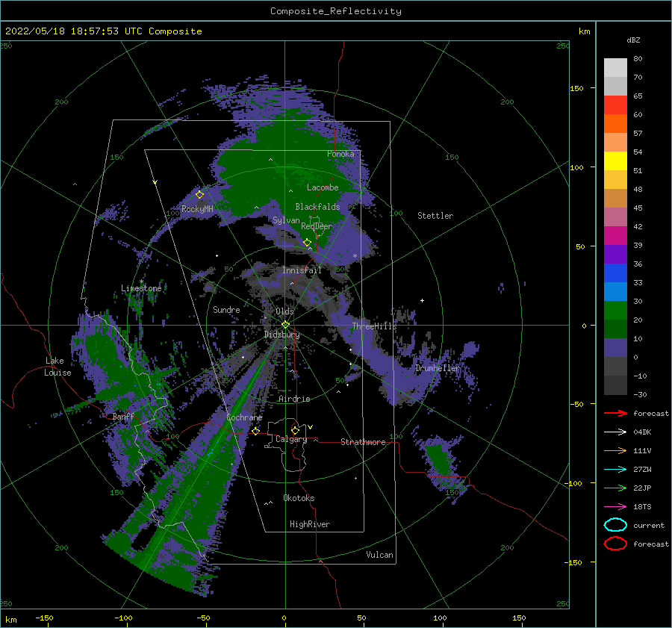Click the Blackfalds town label
This screenshot has height=628, width=672.
point(317,207)
